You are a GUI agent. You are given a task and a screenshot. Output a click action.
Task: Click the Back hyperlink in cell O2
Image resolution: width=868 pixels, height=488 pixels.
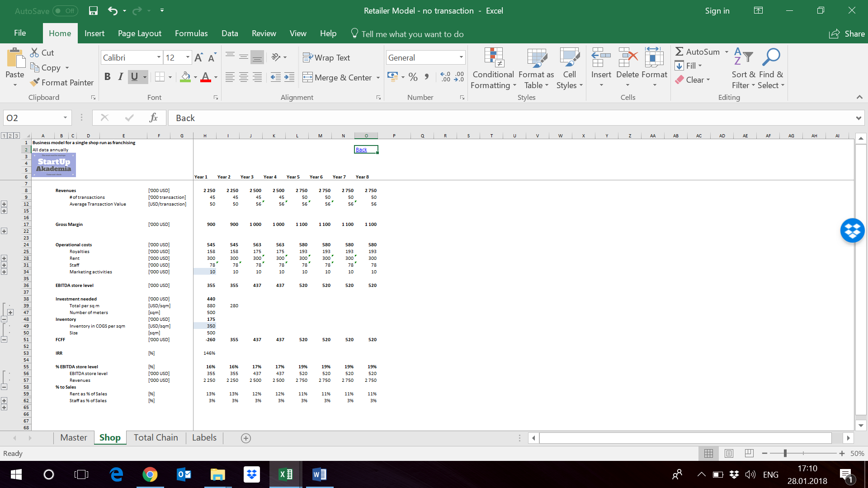click(x=362, y=149)
